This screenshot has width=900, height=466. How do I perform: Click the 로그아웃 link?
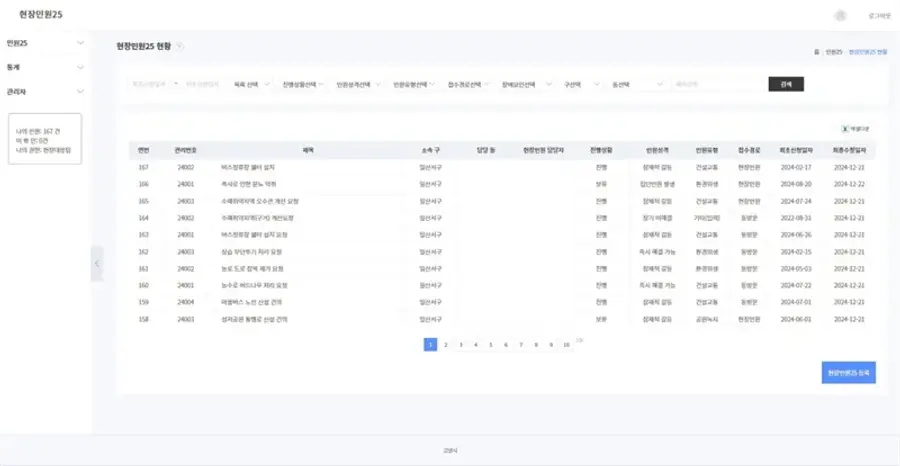[x=879, y=16]
